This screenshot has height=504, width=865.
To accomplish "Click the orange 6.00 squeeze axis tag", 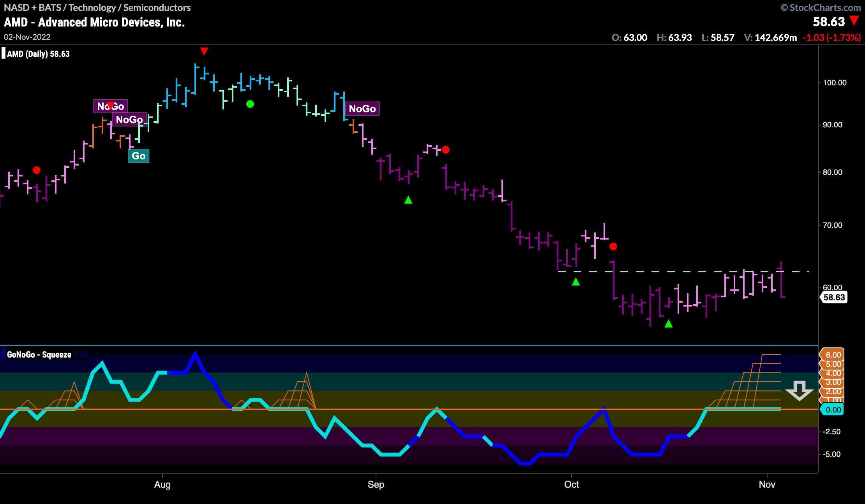I will point(832,354).
